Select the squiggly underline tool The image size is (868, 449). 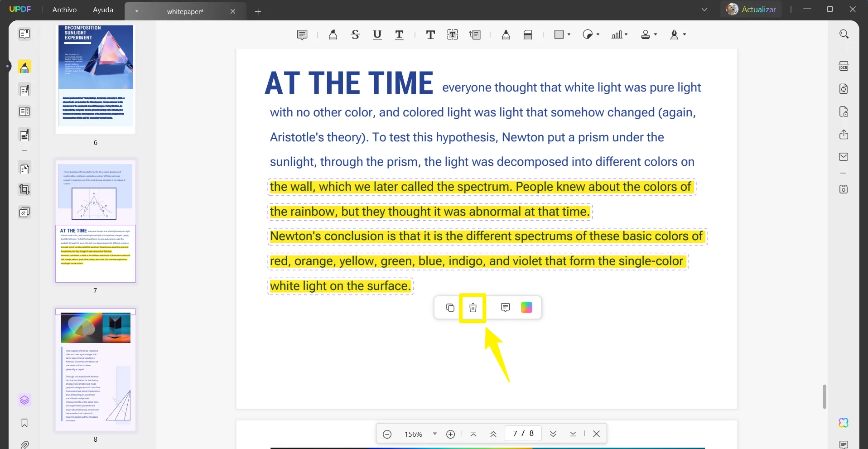[399, 35]
